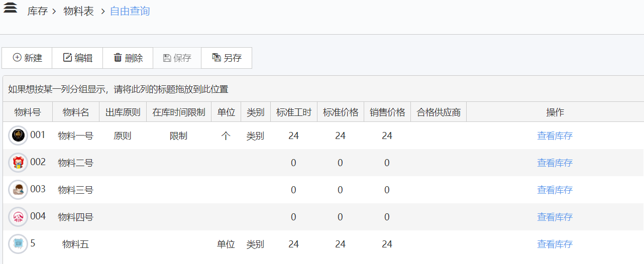Click the avatar icon of material 5
Viewport: 644px width, 264px height.
pyautogui.click(x=18, y=244)
